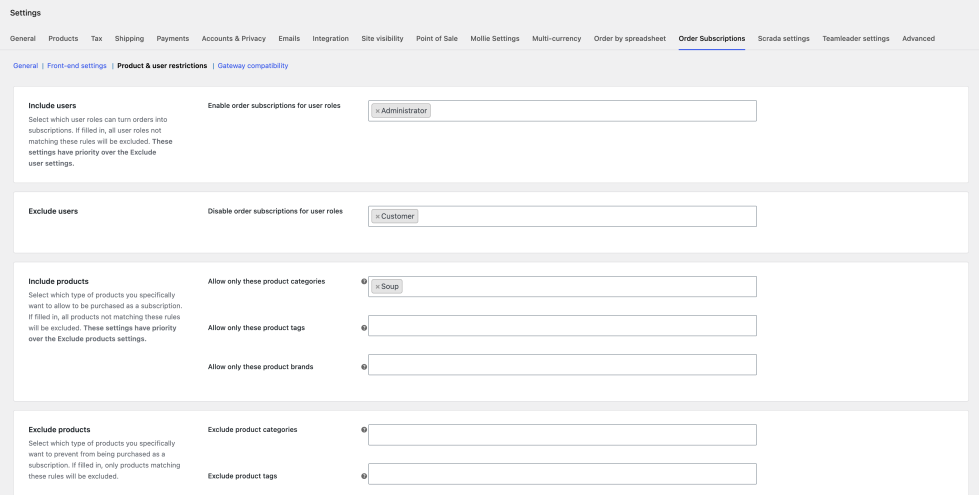Show help for Exclude product categories
979x495 pixels.
(364, 429)
